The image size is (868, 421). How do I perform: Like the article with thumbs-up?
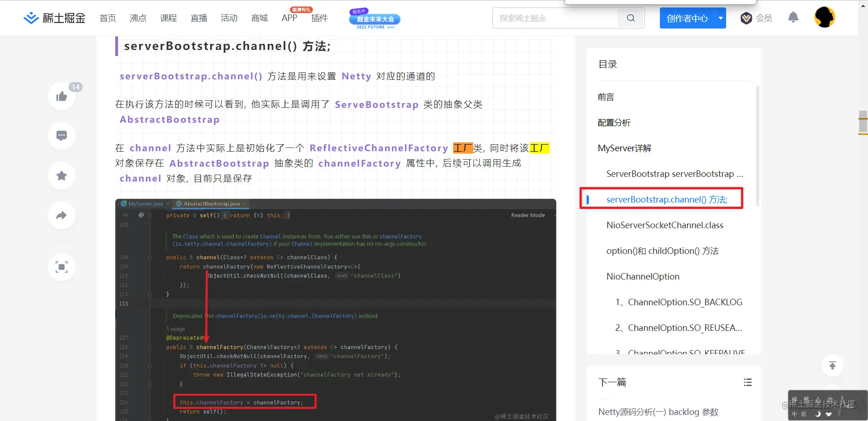point(62,96)
